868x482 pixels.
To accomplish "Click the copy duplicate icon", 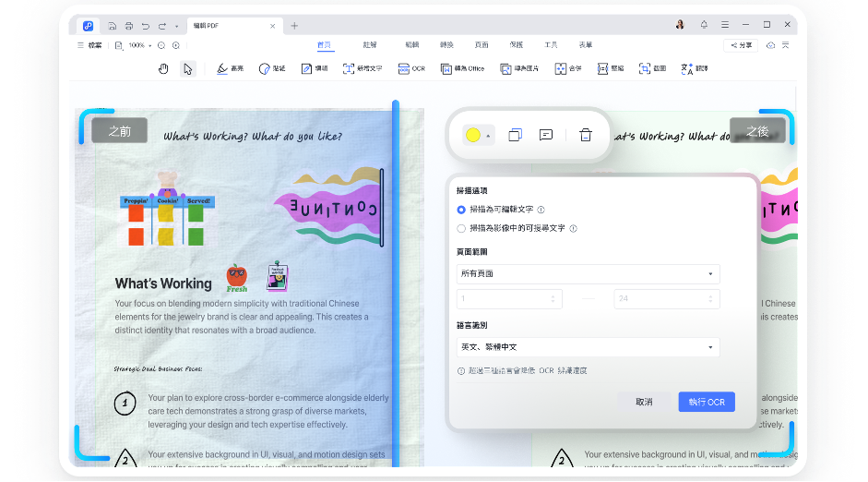I will pos(515,135).
